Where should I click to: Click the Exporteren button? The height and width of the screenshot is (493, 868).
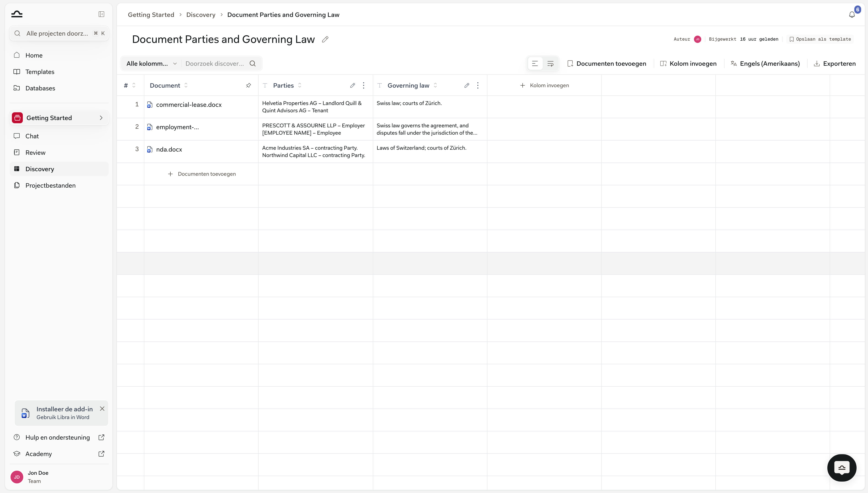tap(835, 64)
